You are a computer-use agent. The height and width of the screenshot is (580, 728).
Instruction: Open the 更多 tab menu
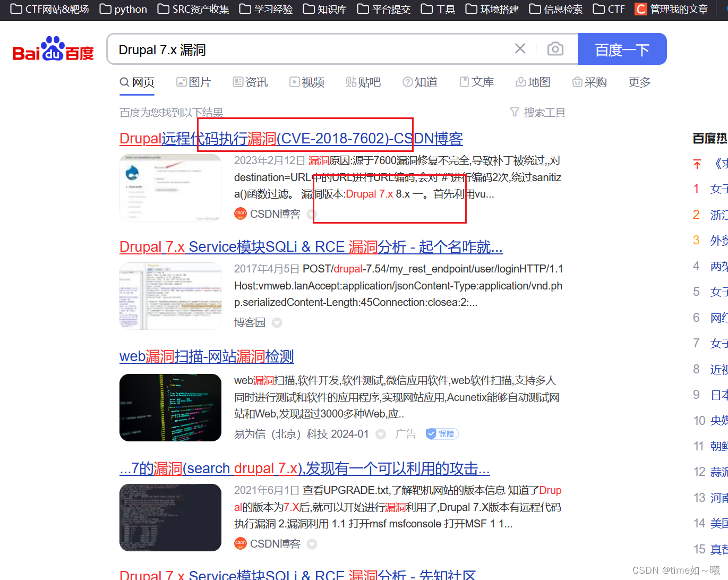pos(639,82)
